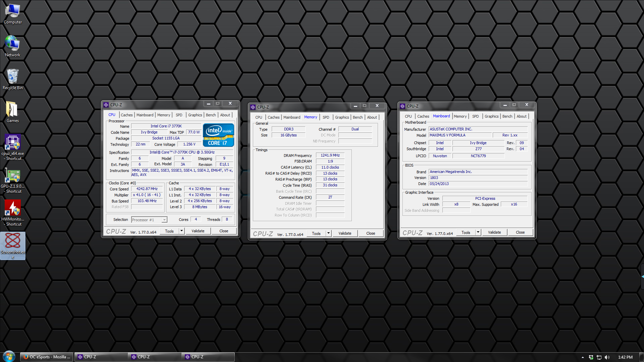The width and height of the screenshot is (644, 362).
Task: Expand Tools dropdown arrow in middle CPU-Z window
Action: point(328,233)
